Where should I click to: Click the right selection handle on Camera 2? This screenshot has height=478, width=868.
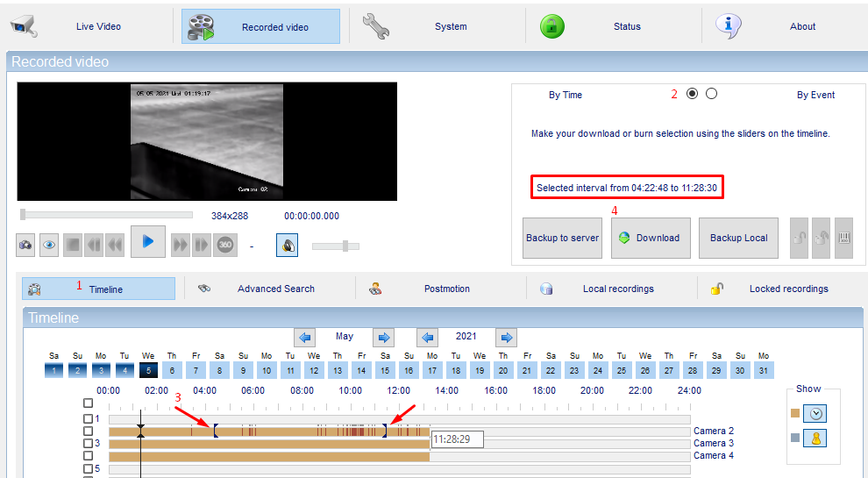tap(385, 431)
